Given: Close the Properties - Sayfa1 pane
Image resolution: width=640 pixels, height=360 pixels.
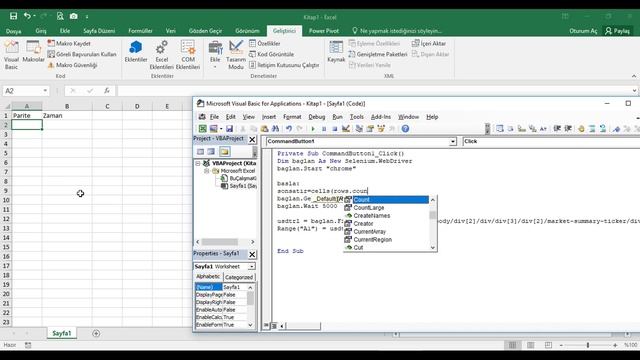Looking at the screenshot, I should point(252,254).
